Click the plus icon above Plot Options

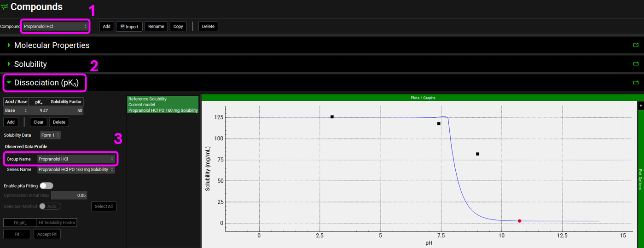(x=640, y=106)
